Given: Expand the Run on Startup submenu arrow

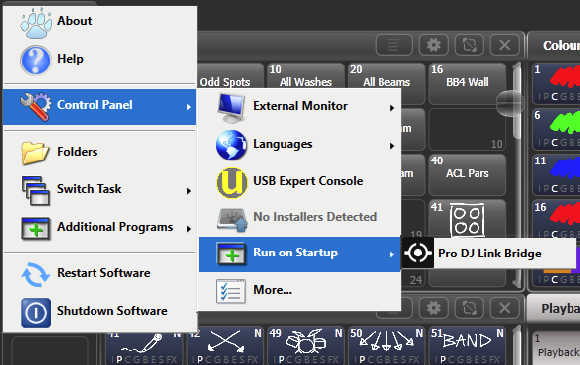Looking at the screenshot, I should pyautogui.click(x=392, y=254).
